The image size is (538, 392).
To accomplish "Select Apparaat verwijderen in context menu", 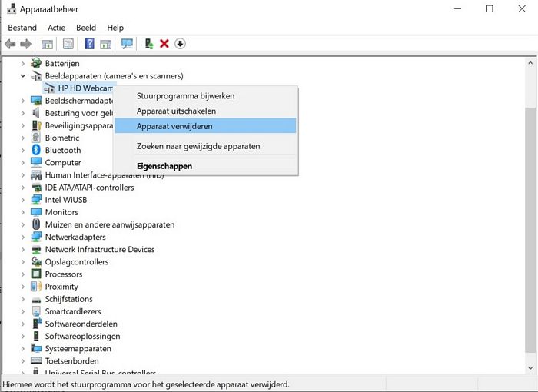I will (x=205, y=126).
